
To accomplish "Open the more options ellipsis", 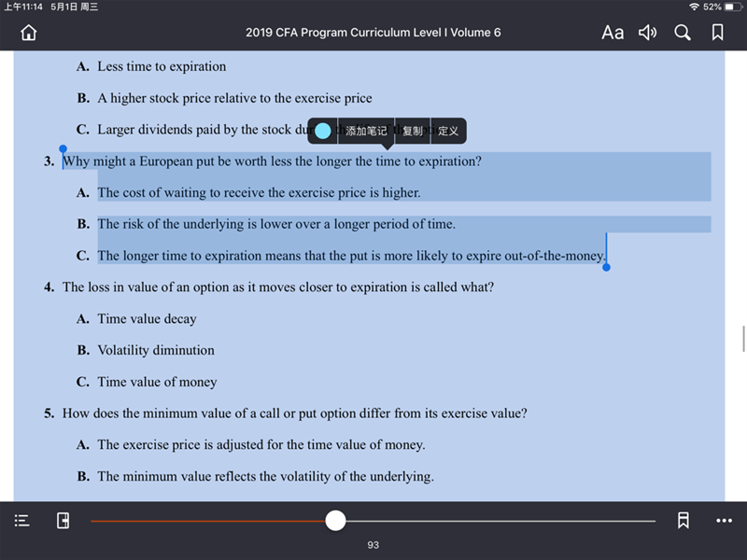I will [x=725, y=521].
